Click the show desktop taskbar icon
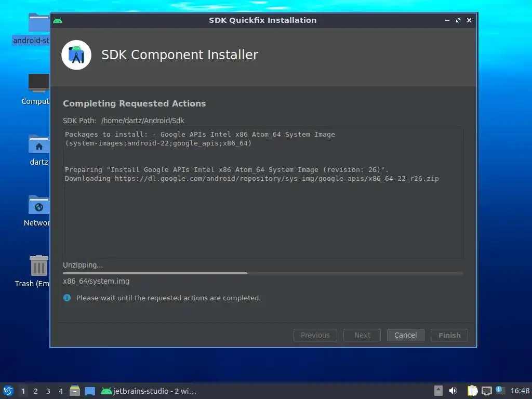 click(90, 391)
